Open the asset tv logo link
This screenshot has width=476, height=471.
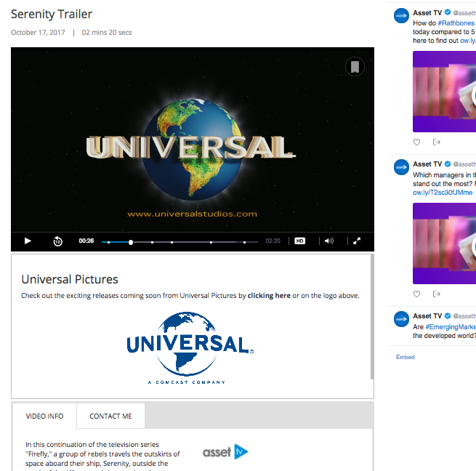[x=225, y=452]
